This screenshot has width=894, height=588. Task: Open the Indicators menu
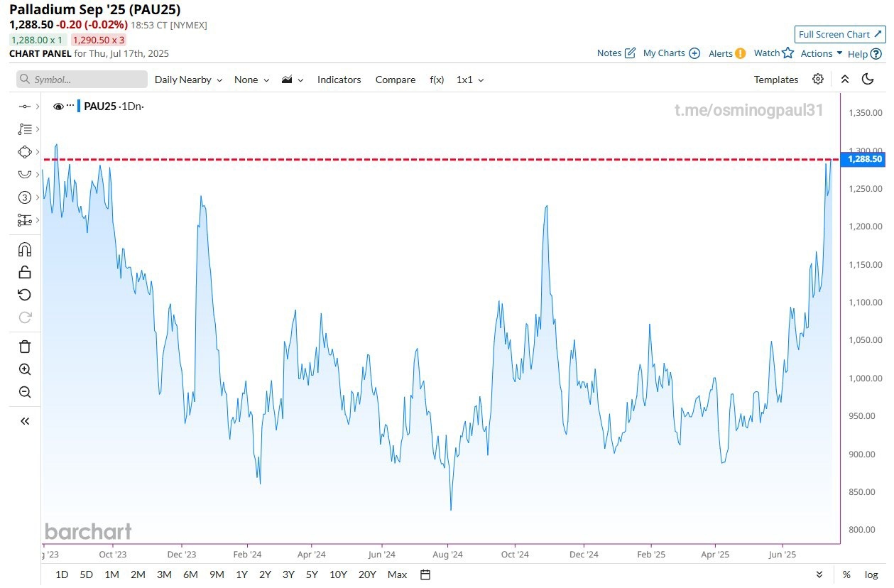coord(339,80)
